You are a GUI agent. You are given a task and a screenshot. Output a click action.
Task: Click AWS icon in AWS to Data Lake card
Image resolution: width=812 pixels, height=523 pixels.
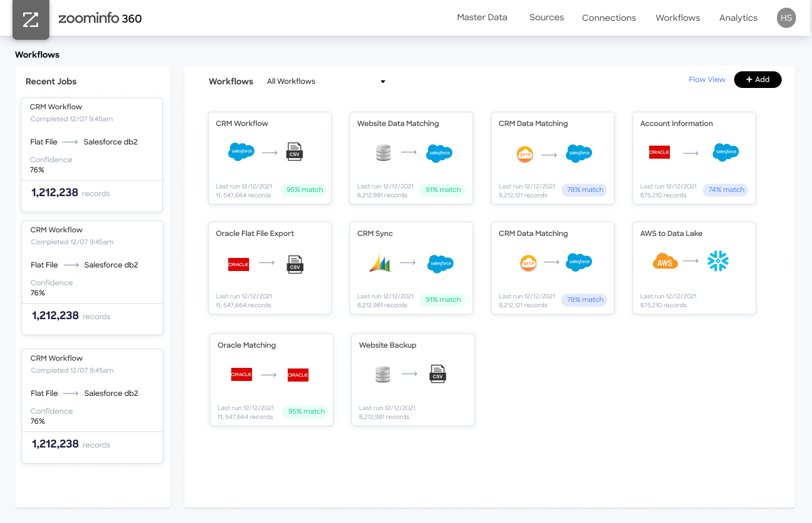coord(665,261)
